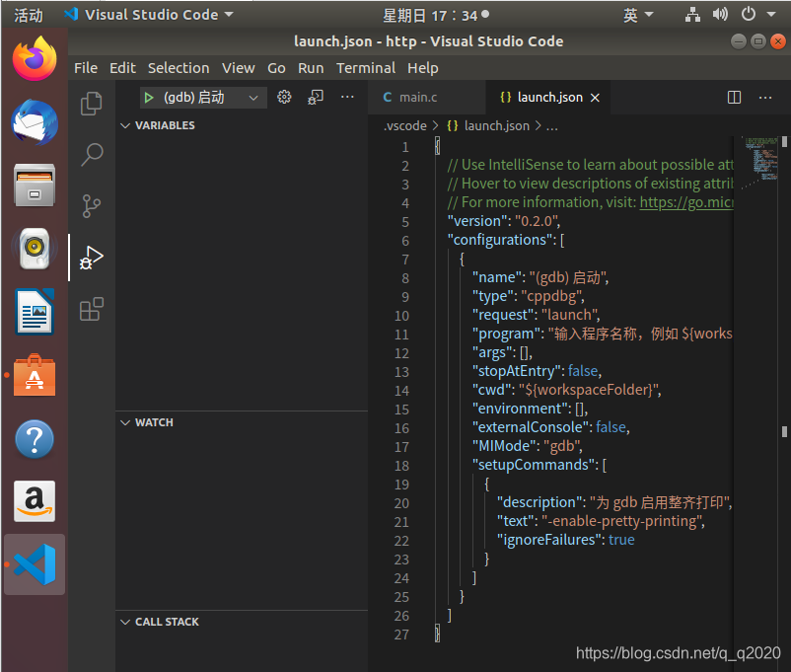Open the 英 input method dropdown
The image size is (791, 672).
click(638, 15)
